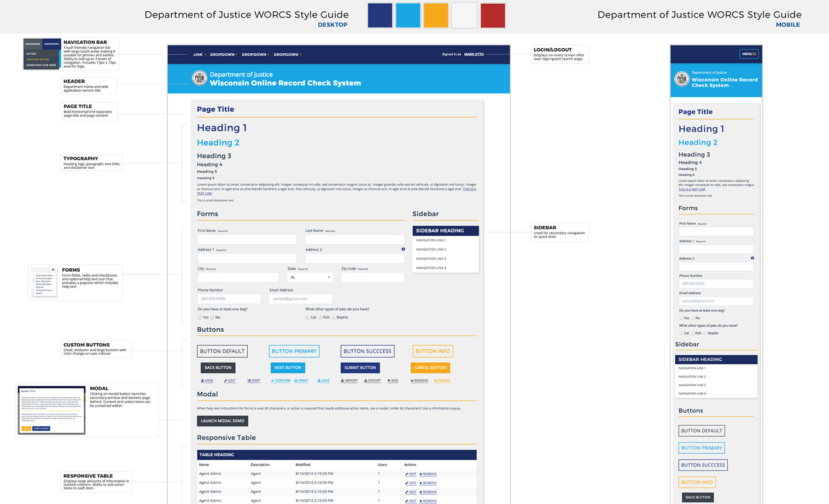Select Navigation Link 4 in mobile sidebar

coord(692,394)
